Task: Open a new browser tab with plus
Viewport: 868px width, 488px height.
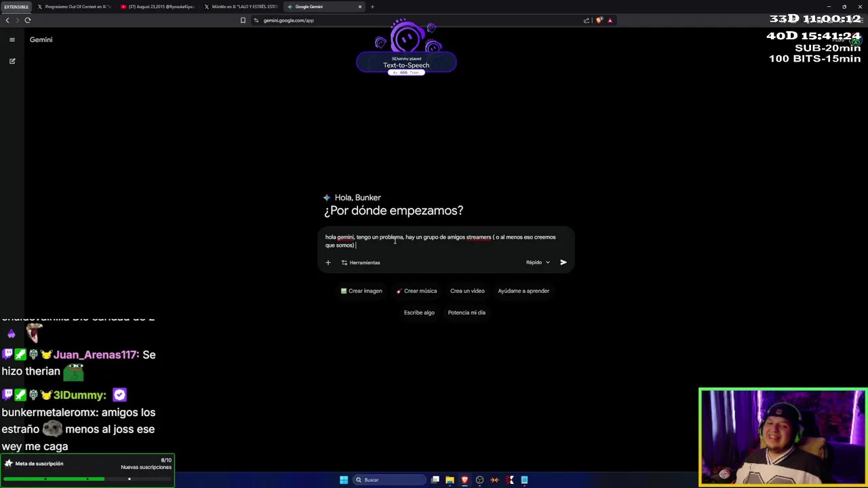Action: (x=372, y=7)
